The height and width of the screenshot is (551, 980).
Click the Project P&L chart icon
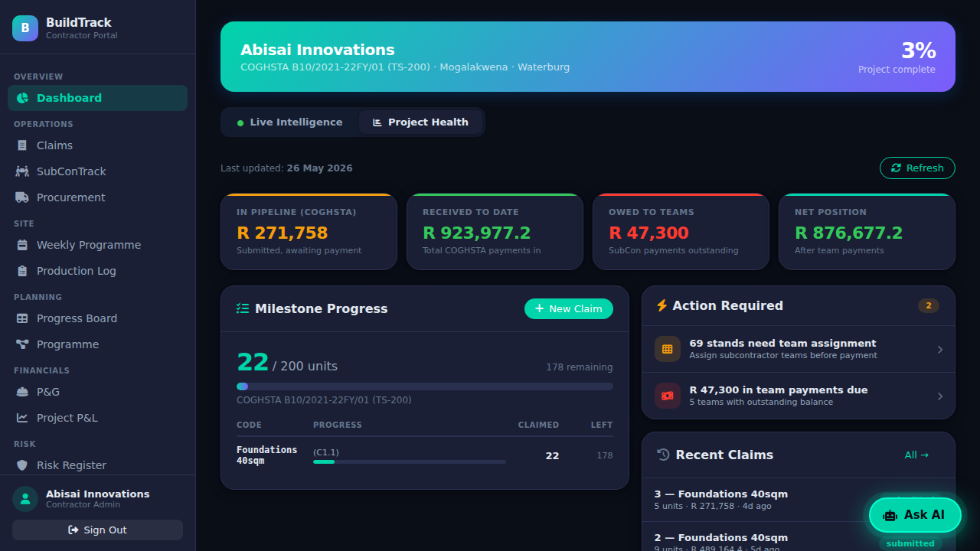pos(22,418)
